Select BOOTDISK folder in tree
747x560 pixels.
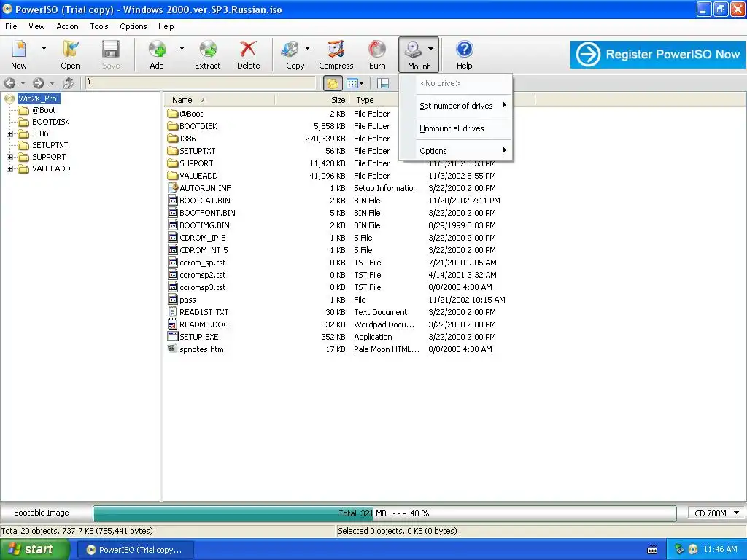50,122
